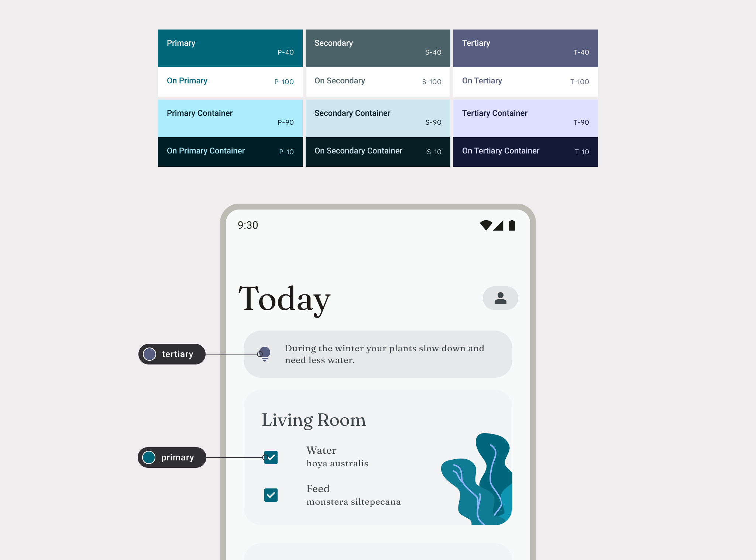Click the On Primary Container P-10 tile
This screenshot has height=560, width=756.
231,151
